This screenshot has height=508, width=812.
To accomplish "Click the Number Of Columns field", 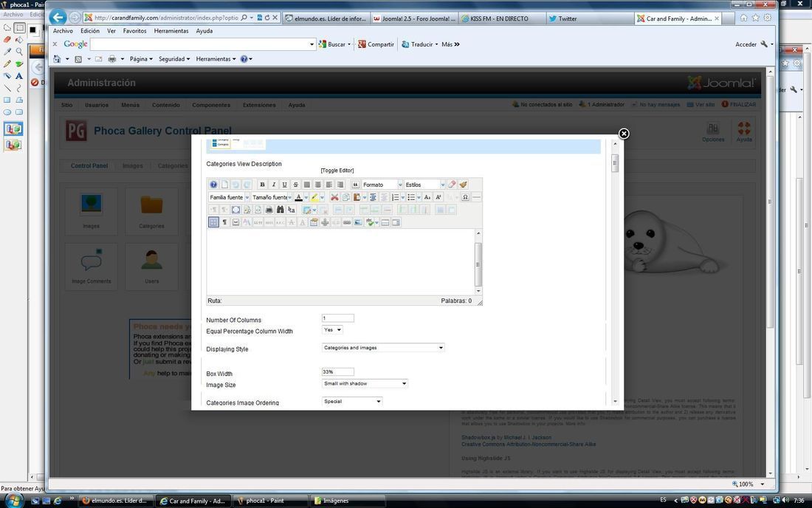I will click(338, 318).
